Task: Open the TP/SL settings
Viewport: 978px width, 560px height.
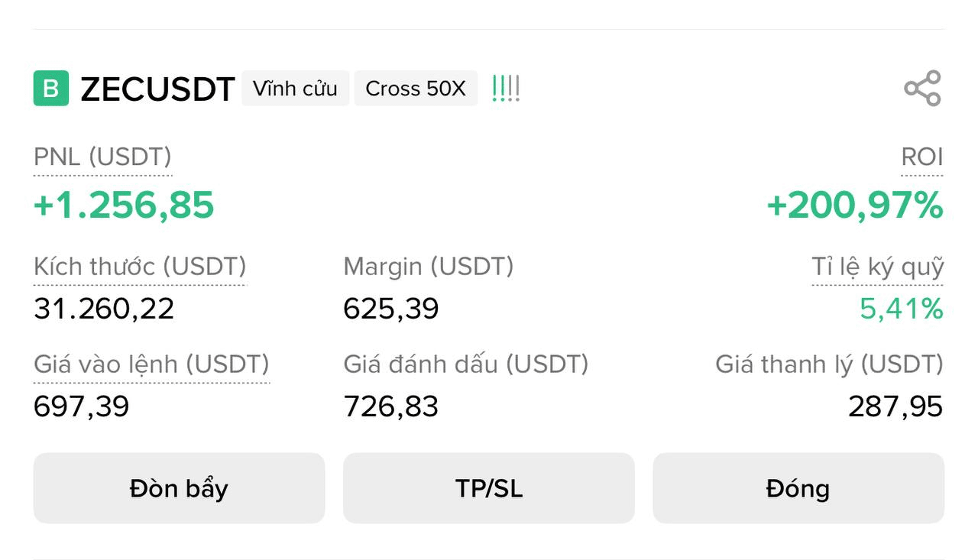Action: point(489,488)
